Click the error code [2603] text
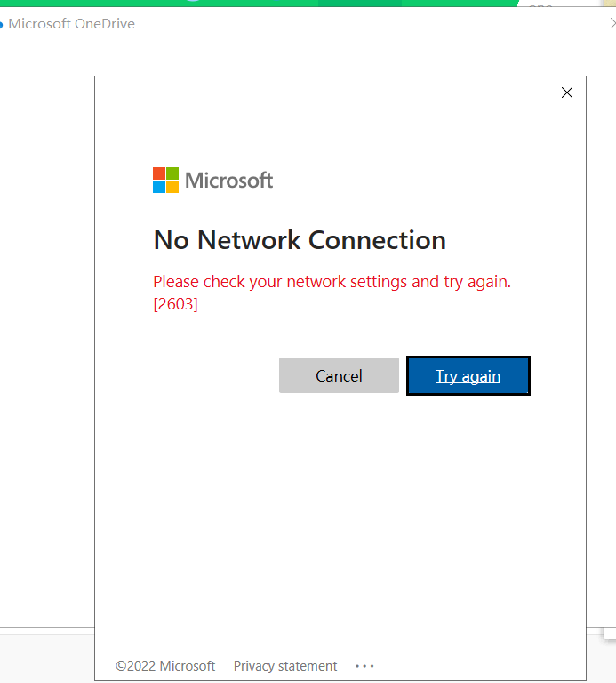This screenshot has height=683, width=616. pyautogui.click(x=175, y=304)
